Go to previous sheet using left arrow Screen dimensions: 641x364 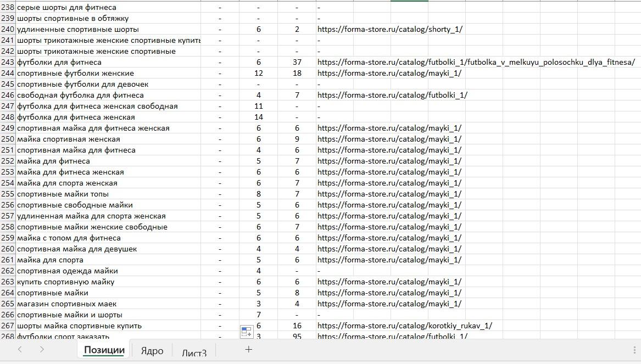20,349
